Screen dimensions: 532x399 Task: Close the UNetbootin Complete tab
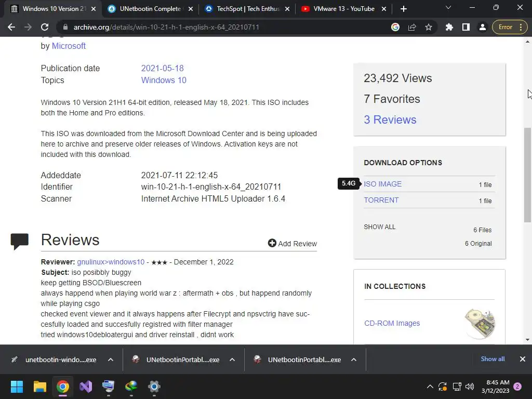[191, 9]
